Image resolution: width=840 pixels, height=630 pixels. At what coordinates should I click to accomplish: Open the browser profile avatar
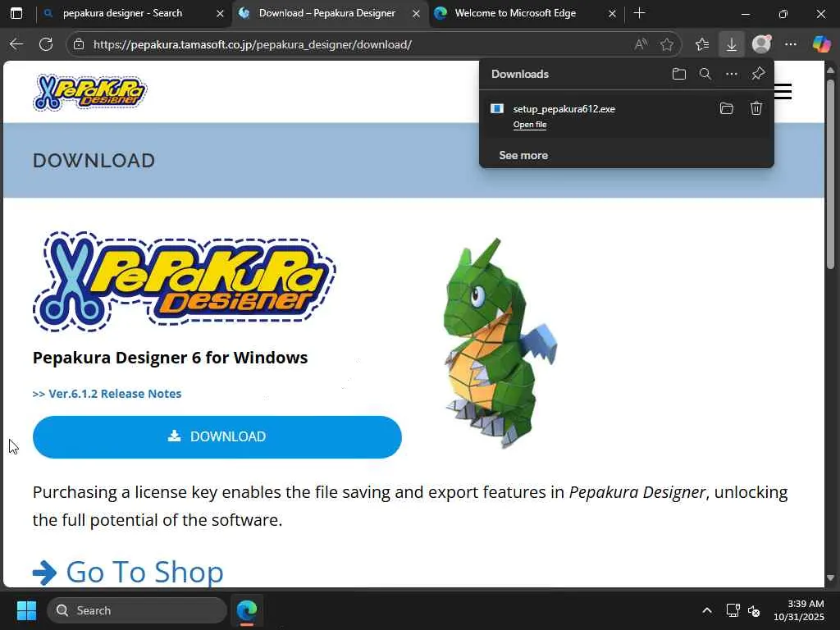coord(761,44)
